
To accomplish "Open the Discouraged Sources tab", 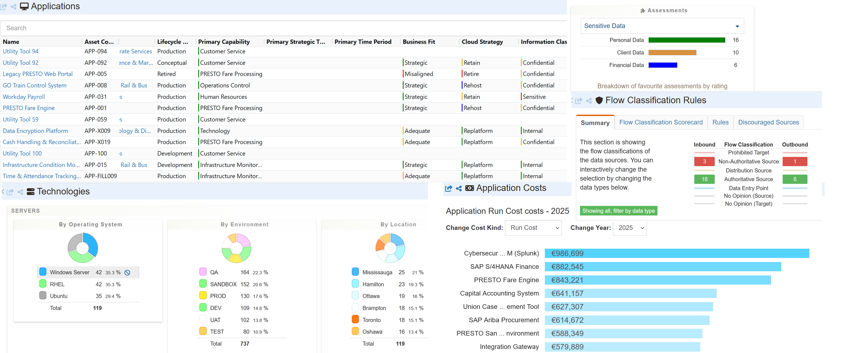I will 768,122.
